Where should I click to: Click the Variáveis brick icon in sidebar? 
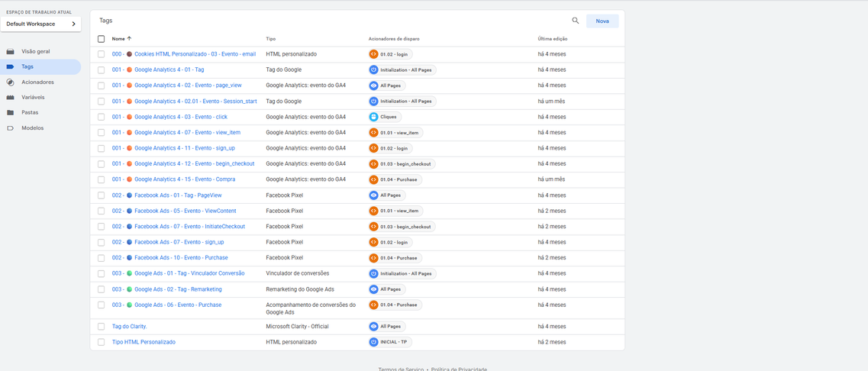click(11, 98)
